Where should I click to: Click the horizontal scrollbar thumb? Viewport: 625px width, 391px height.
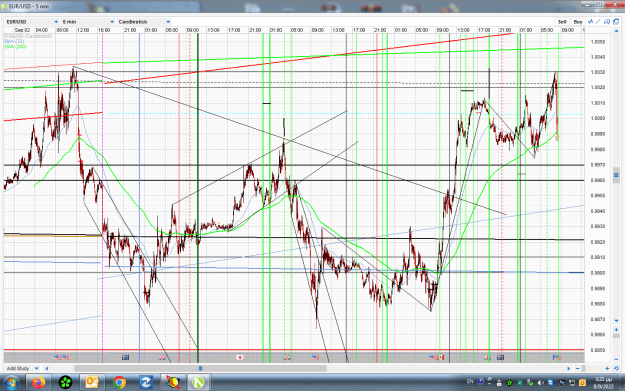click(200, 368)
